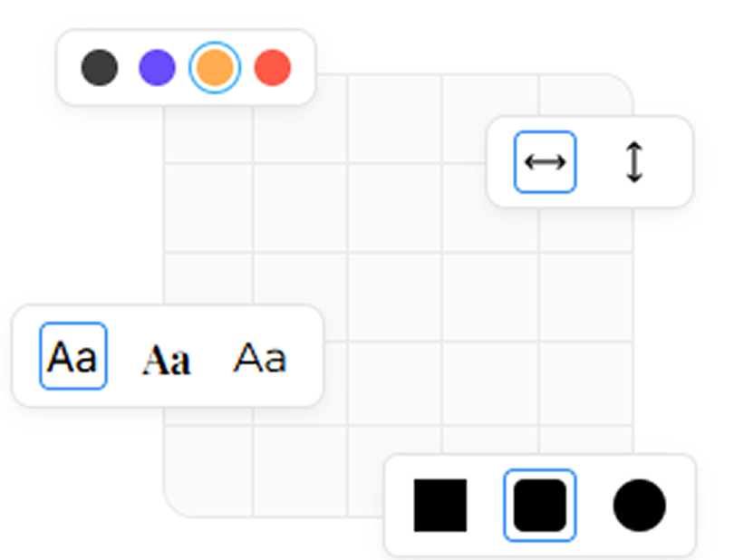Click the grid cell directly above center
The image size is (734, 560).
(394, 208)
